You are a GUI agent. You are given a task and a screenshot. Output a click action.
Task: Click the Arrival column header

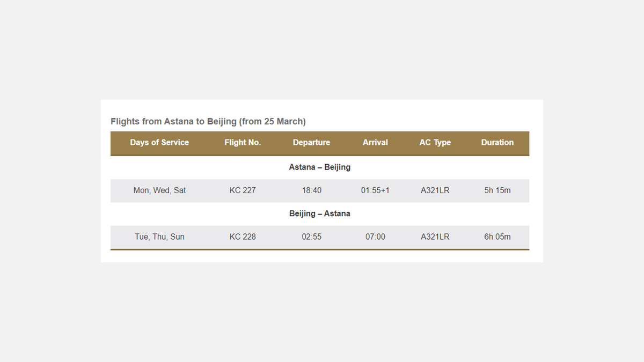point(375,143)
